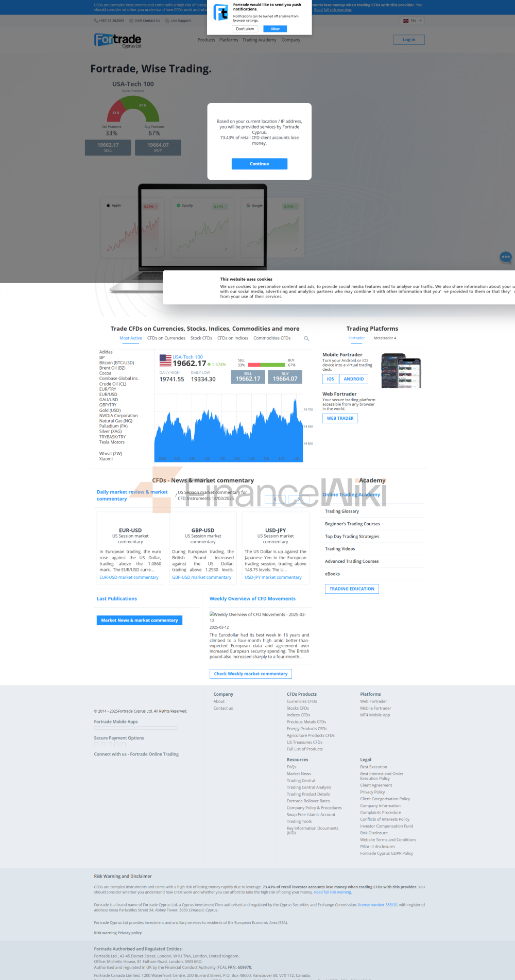Click BUY 19664.07 in the quote panel
Screen dimensions: 515x980
click(x=285, y=377)
